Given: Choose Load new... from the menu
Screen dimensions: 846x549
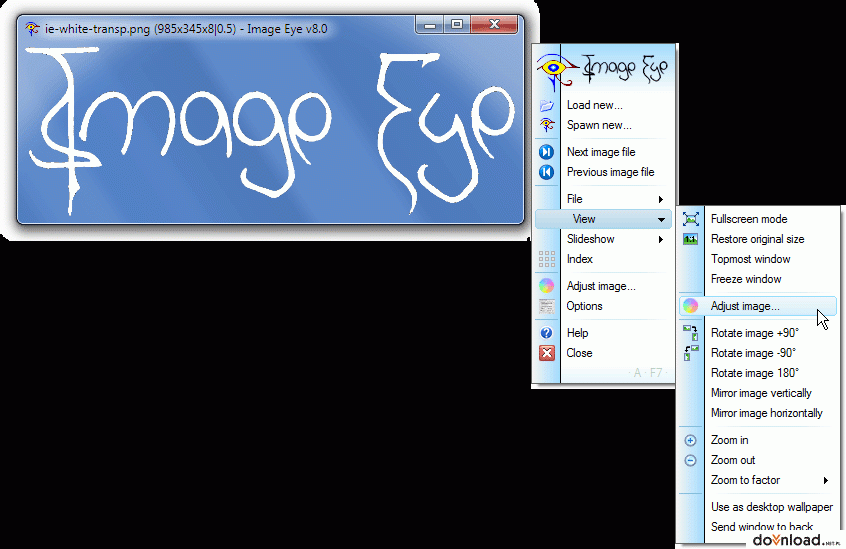Looking at the screenshot, I should (603, 105).
